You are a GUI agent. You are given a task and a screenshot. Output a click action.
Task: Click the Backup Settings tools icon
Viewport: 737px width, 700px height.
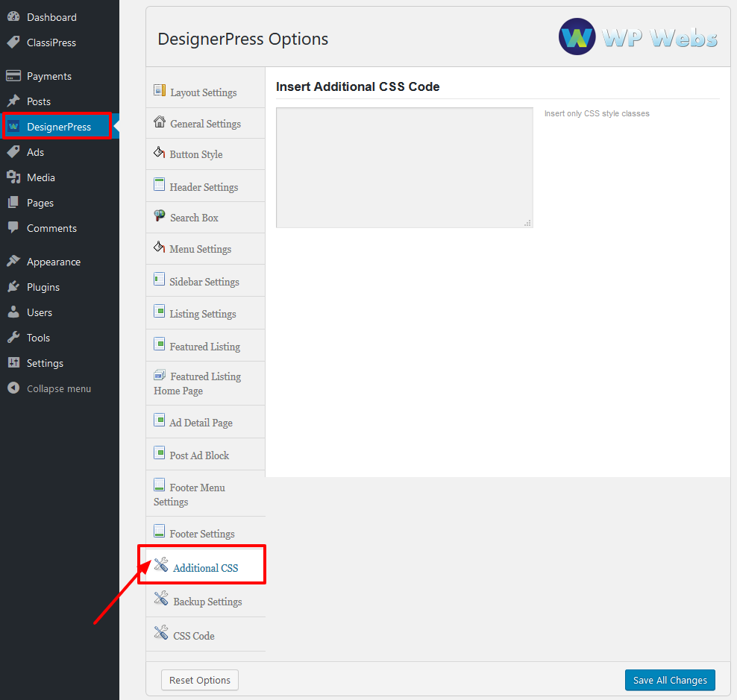click(x=161, y=599)
